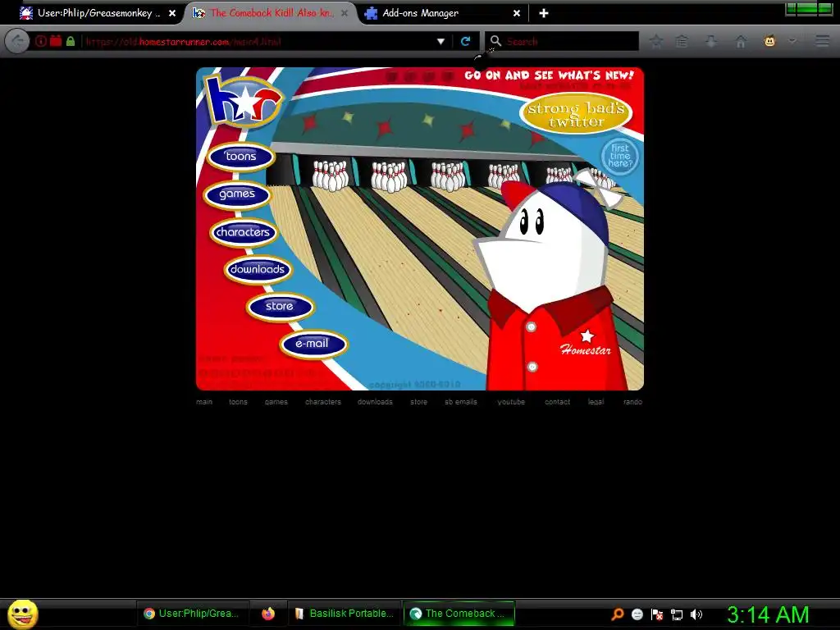Open the hamburger menu in the browser toolbar
840x630 pixels.
[823, 41]
